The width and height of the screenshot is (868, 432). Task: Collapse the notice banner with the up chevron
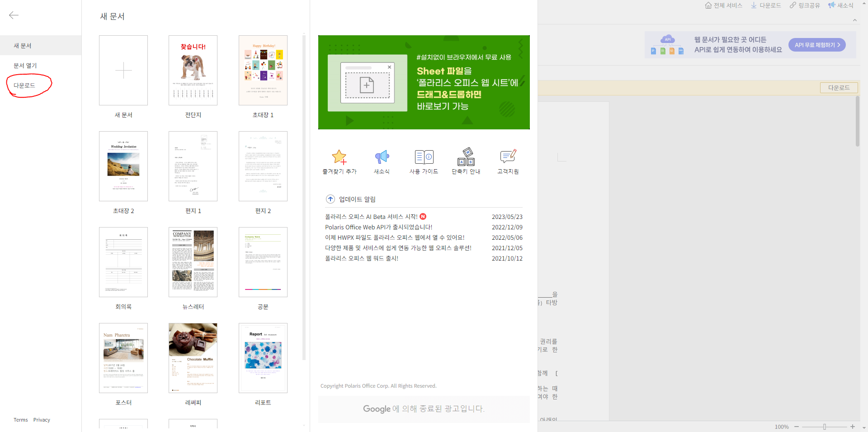pyautogui.click(x=855, y=20)
